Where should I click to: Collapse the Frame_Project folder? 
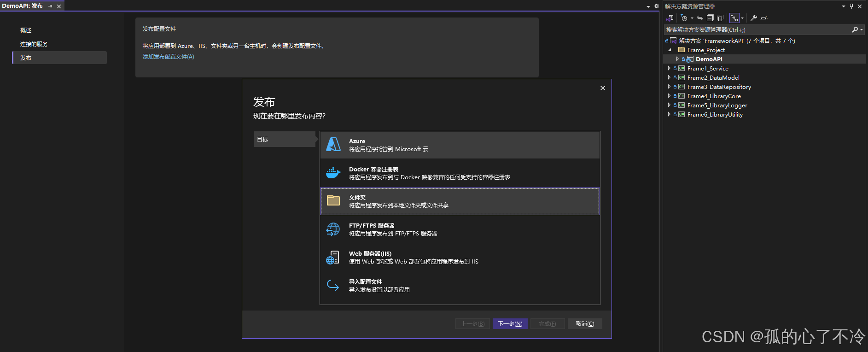coord(670,50)
